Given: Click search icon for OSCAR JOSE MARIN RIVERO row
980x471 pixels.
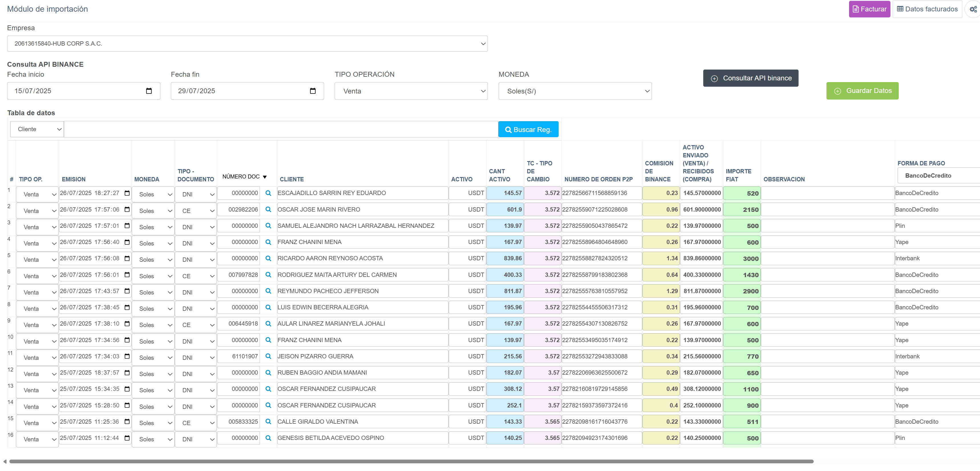Looking at the screenshot, I should click(x=268, y=210).
